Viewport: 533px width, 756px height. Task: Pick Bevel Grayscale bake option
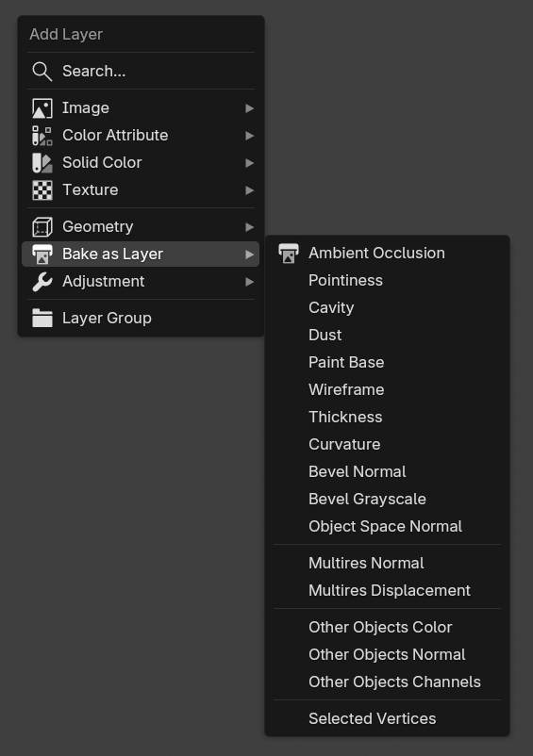[x=388, y=499]
